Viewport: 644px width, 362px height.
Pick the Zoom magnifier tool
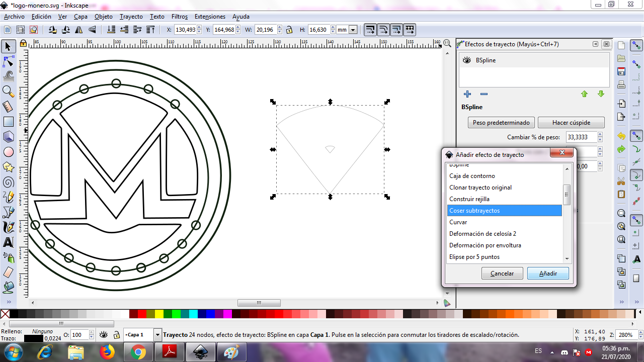[8, 92]
